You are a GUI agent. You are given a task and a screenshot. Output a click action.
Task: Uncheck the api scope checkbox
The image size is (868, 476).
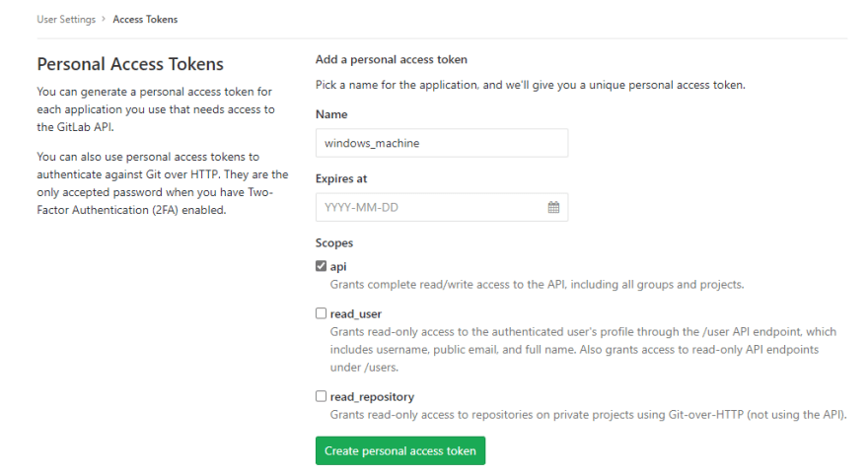pyautogui.click(x=322, y=266)
